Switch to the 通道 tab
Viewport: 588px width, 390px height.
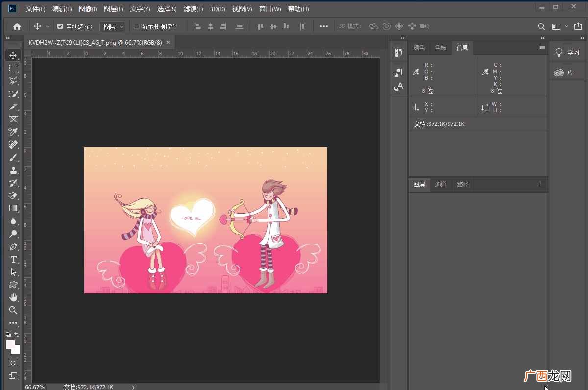coord(441,184)
